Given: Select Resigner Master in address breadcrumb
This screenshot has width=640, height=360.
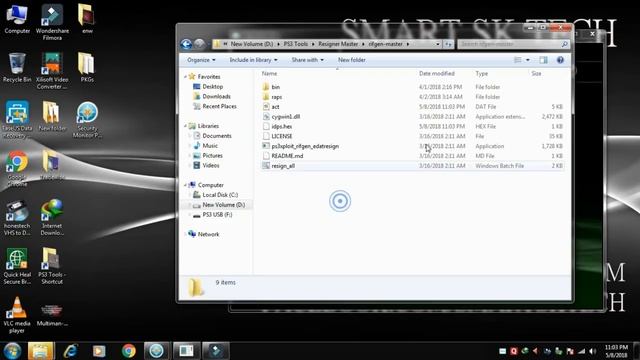Looking at the screenshot, I should click(338, 44).
